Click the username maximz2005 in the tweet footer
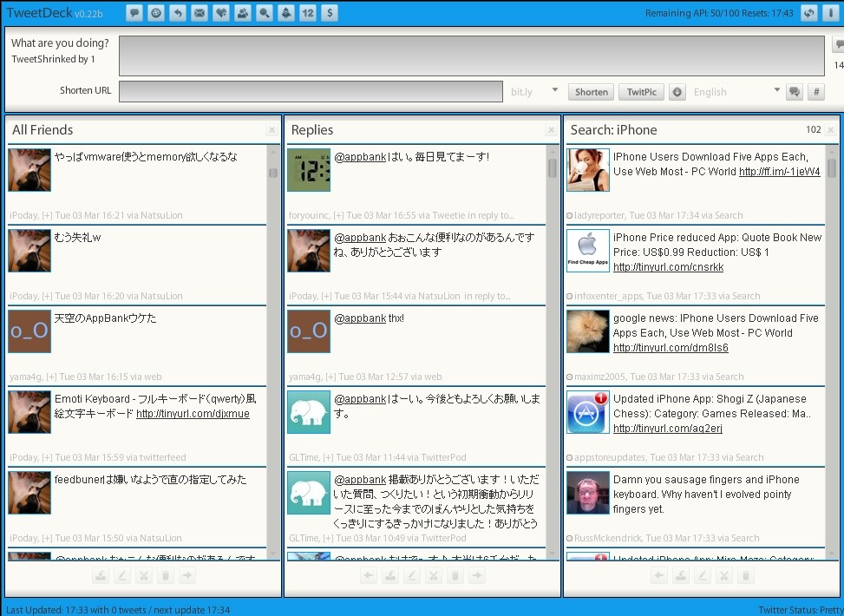844x616 pixels. tap(599, 377)
